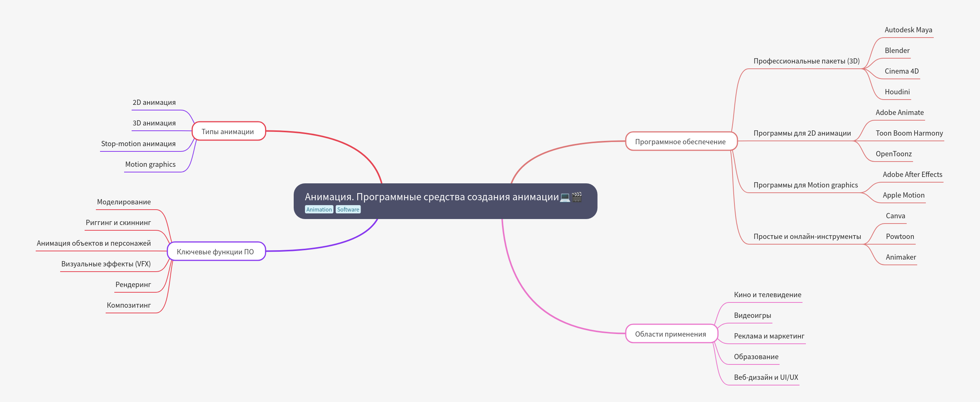Screen dimensions: 980x402
Task: Select the Типы анимации branch node
Action: click(228, 131)
